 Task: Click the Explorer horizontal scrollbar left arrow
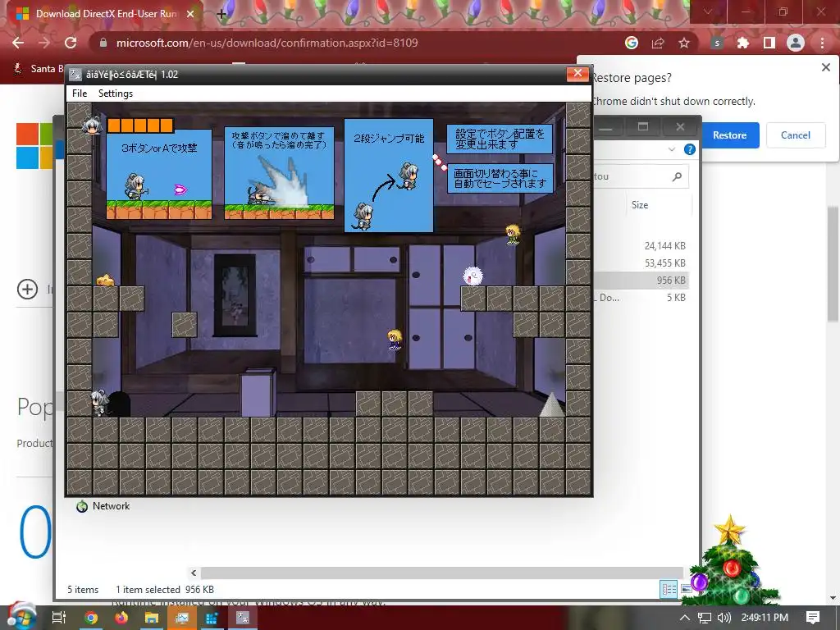click(194, 573)
